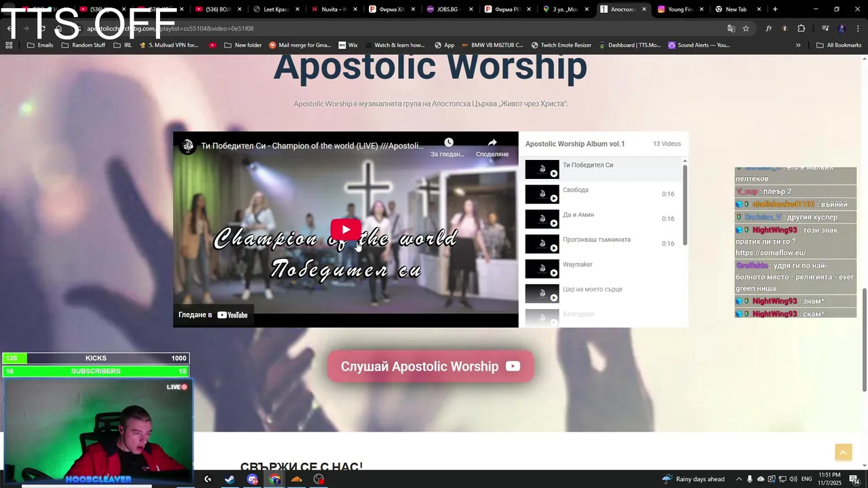
Task: Open the BMW V8 M62TUB bookmark
Action: 492,45
